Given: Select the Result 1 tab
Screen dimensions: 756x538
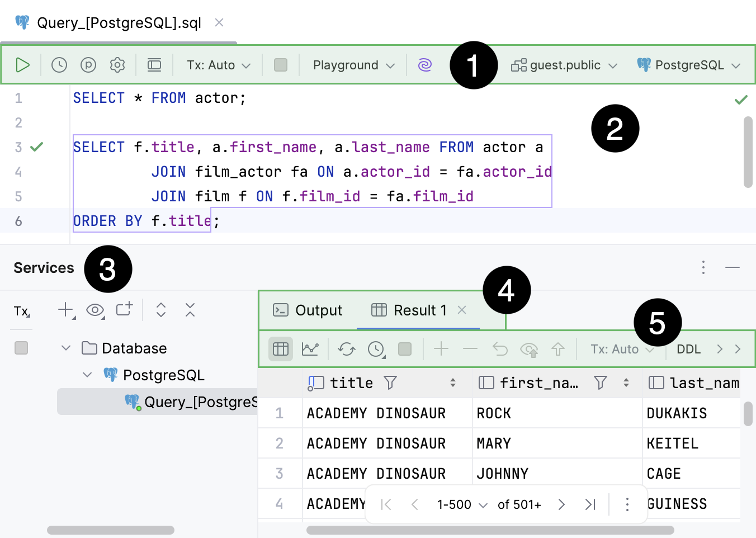Looking at the screenshot, I should (x=419, y=310).
